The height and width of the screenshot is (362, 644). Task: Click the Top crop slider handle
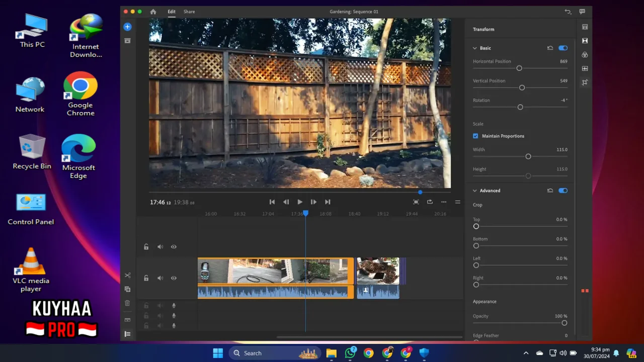pos(476,226)
